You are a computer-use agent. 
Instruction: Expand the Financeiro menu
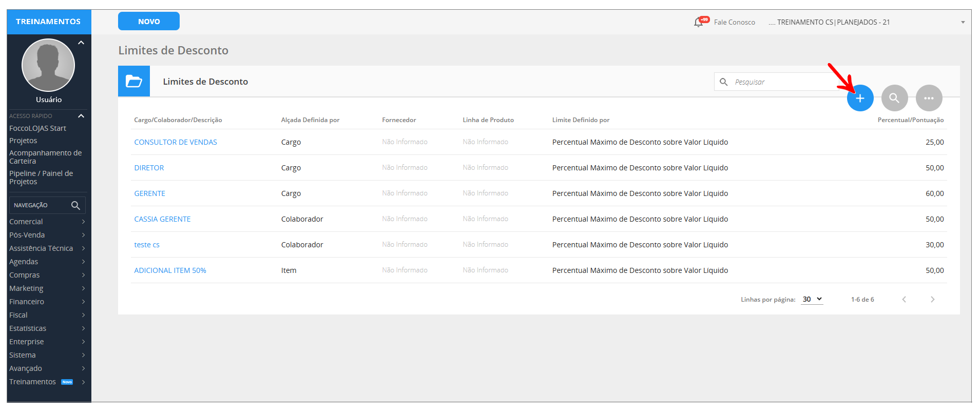point(46,302)
